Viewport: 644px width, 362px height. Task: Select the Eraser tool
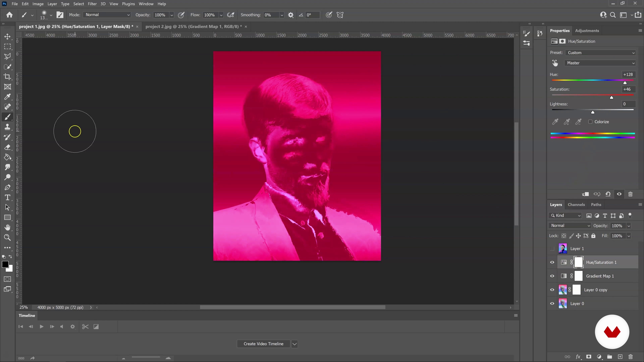point(8,147)
